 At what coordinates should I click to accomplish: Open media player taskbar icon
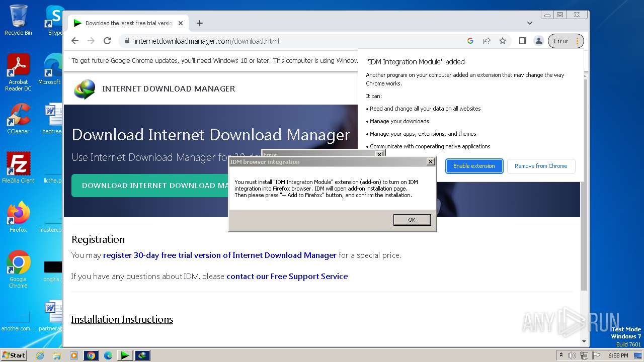74,355
